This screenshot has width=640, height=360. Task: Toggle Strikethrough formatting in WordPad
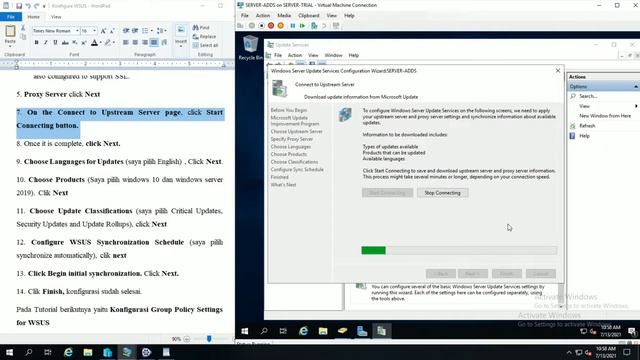65,42
